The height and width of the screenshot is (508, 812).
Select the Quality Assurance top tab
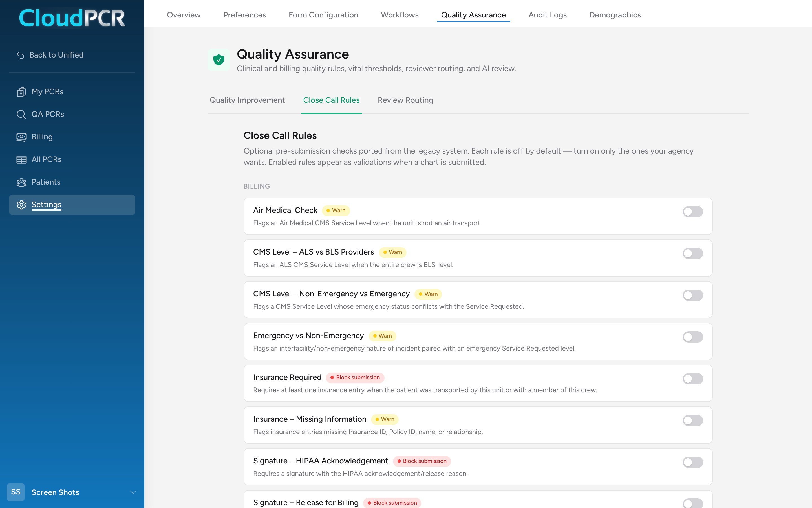pos(473,15)
